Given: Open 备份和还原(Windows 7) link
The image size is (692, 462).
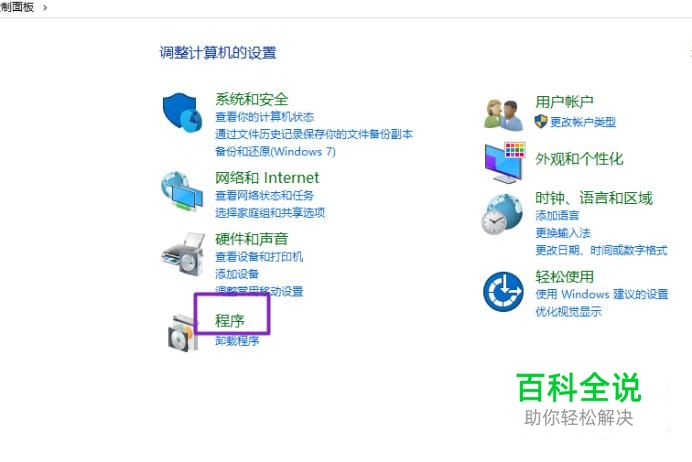Looking at the screenshot, I should (x=275, y=151).
